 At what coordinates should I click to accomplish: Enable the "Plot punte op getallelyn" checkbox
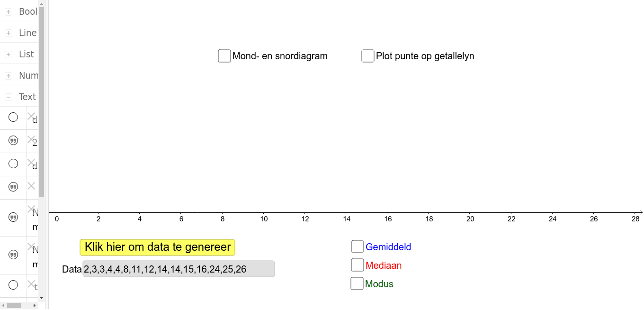(x=368, y=55)
